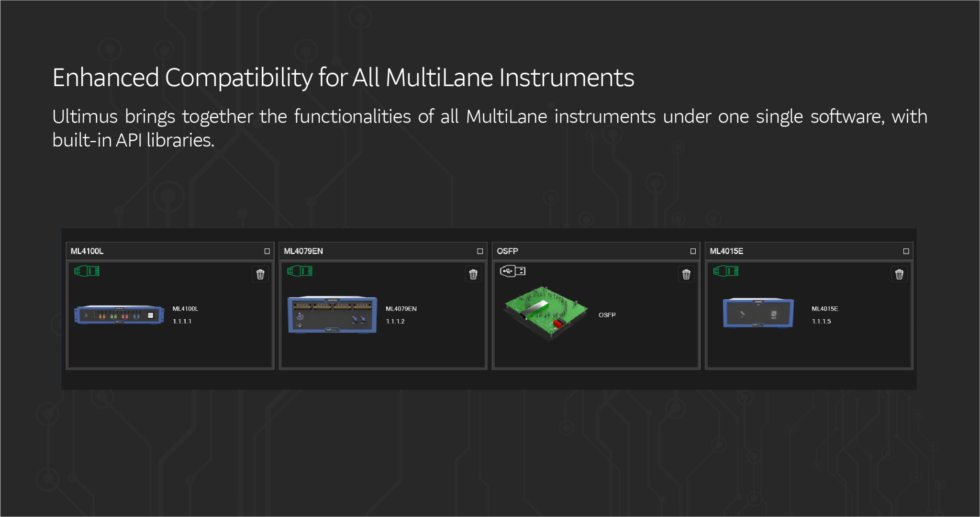Screen dimensions: 980x517
Task: Delete the ML4100L instrument with trash icon
Action: pos(260,274)
